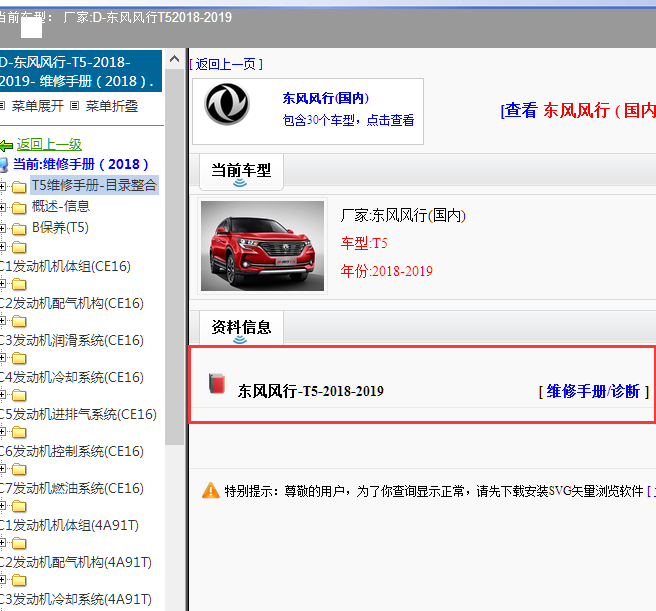Expand the C4发动机冷却系统(CE16) node
656x611 pixels.
[x=3, y=358]
